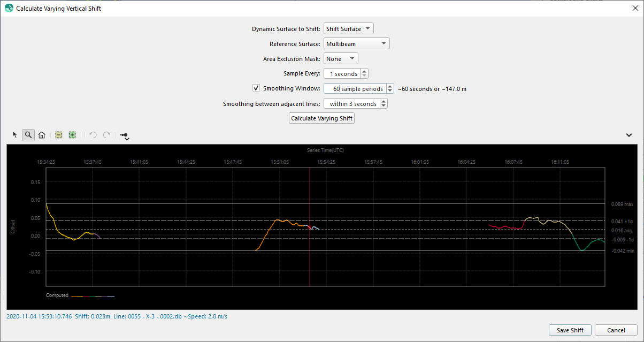The width and height of the screenshot is (644, 342).
Task: Decrease the Smoothing Window sample periods
Action: click(x=390, y=91)
